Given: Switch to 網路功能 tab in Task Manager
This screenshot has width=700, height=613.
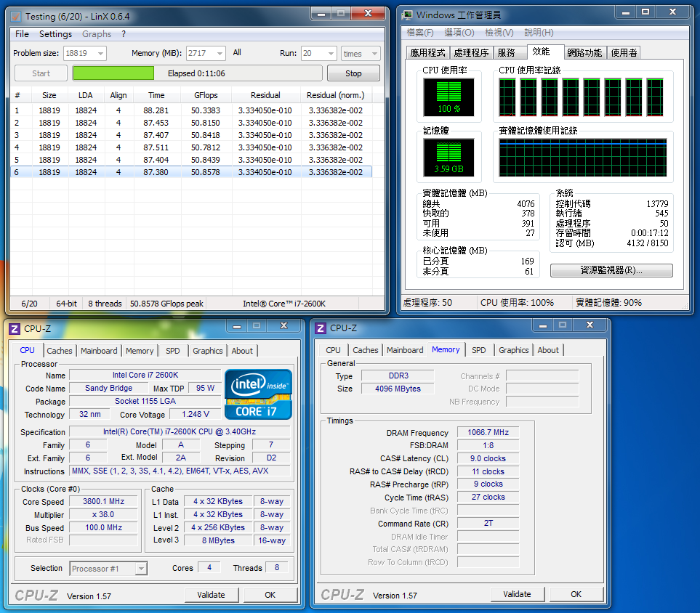Looking at the screenshot, I should [584, 52].
